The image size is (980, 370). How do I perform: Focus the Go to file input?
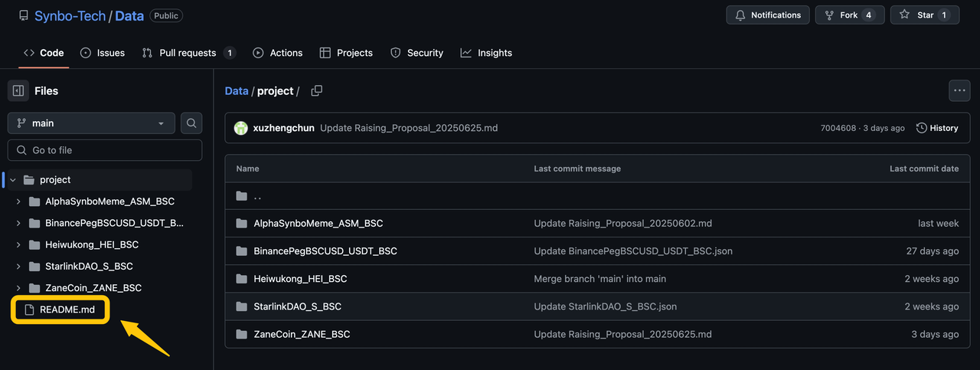[x=105, y=150]
